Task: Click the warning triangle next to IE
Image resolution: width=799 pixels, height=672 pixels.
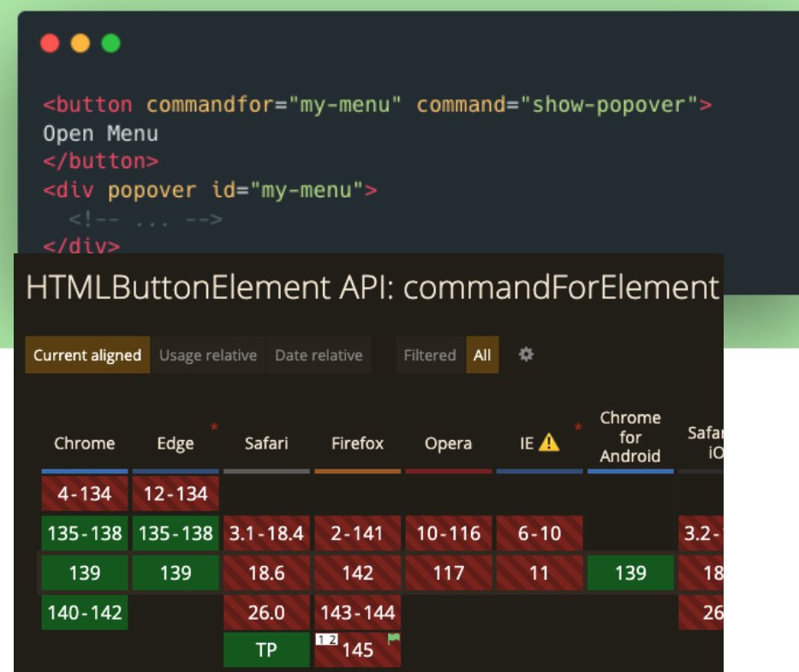Action: click(x=549, y=443)
